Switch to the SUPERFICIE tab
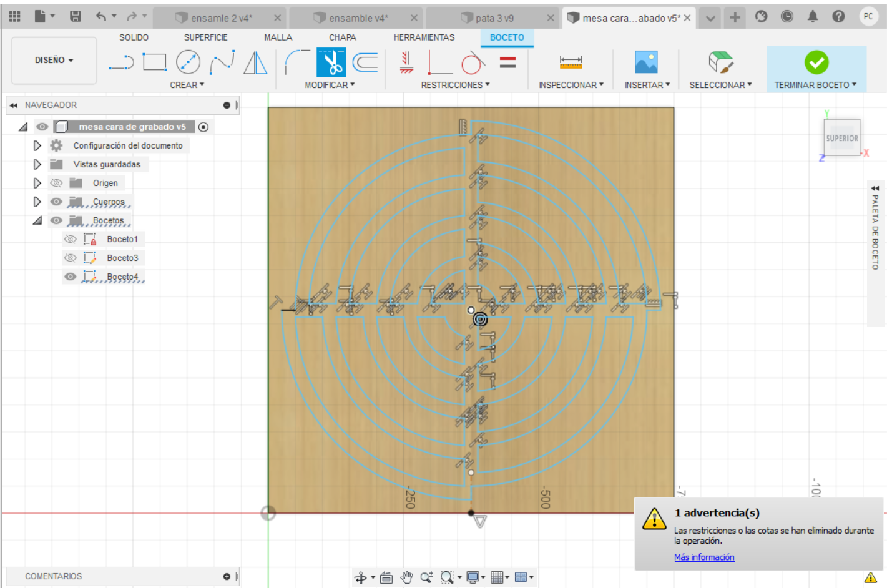This screenshot has width=887, height=588. tap(206, 37)
